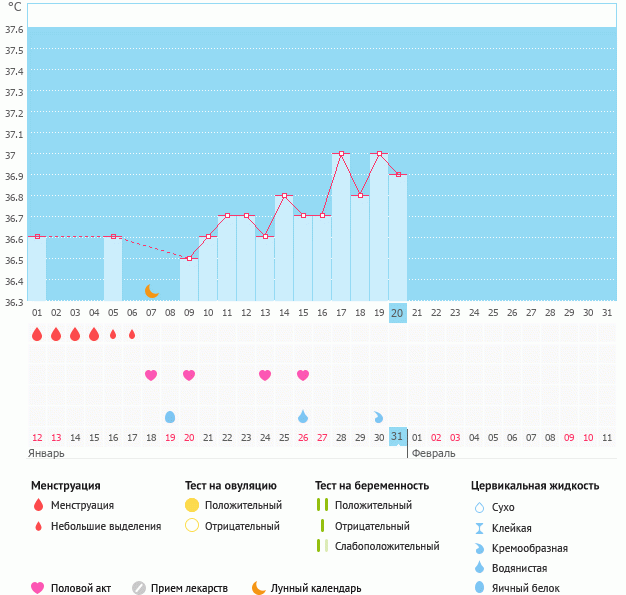626x595 pixels.
Task: Click the 'Яичный белок' legend label
Action: (x=526, y=588)
